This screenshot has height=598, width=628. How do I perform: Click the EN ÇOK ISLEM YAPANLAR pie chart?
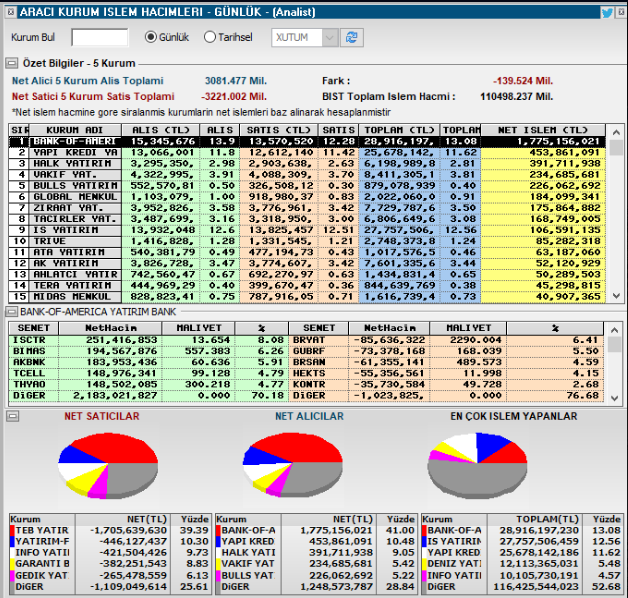[x=477, y=465]
